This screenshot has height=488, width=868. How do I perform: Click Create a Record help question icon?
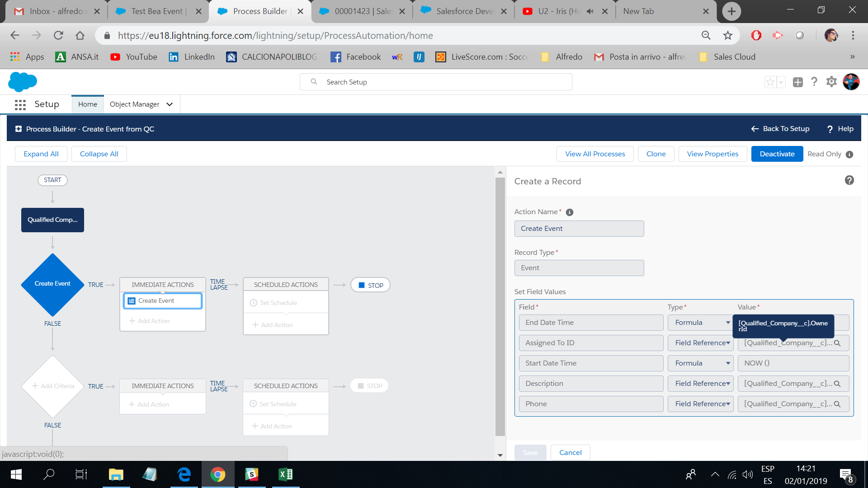tap(849, 180)
